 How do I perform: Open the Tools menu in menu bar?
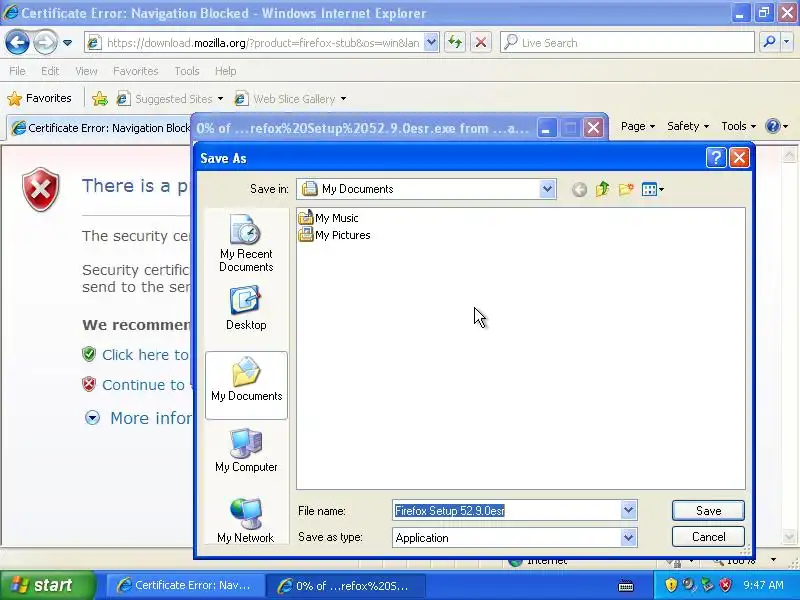[x=187, y=71]
